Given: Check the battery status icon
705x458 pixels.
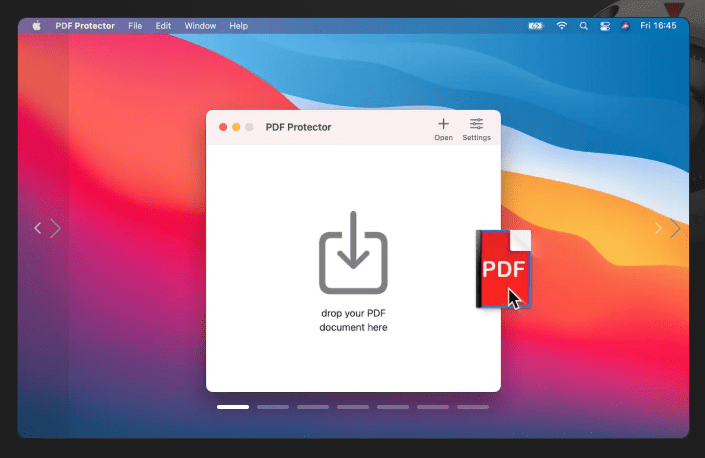Looking at the screenshot, I should [535, 26].
